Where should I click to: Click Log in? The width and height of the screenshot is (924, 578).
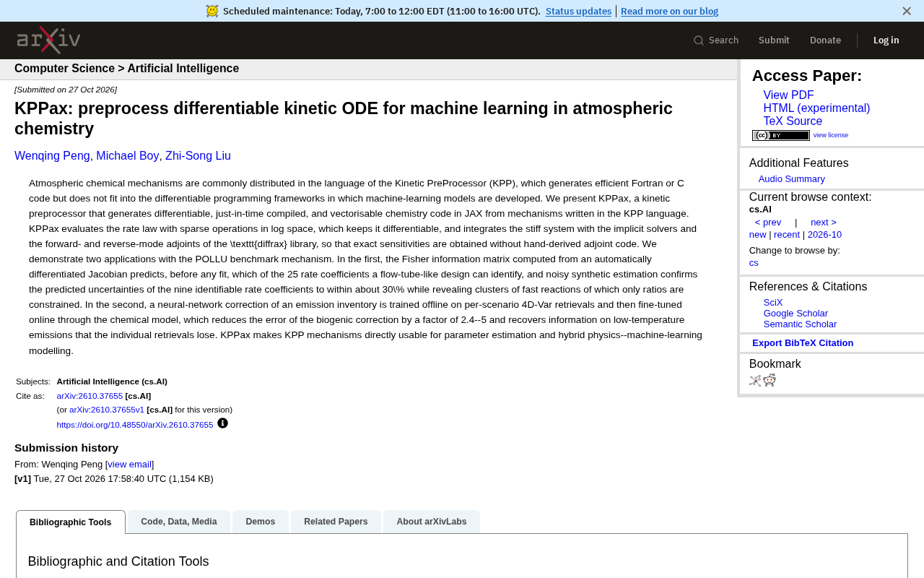886,40
